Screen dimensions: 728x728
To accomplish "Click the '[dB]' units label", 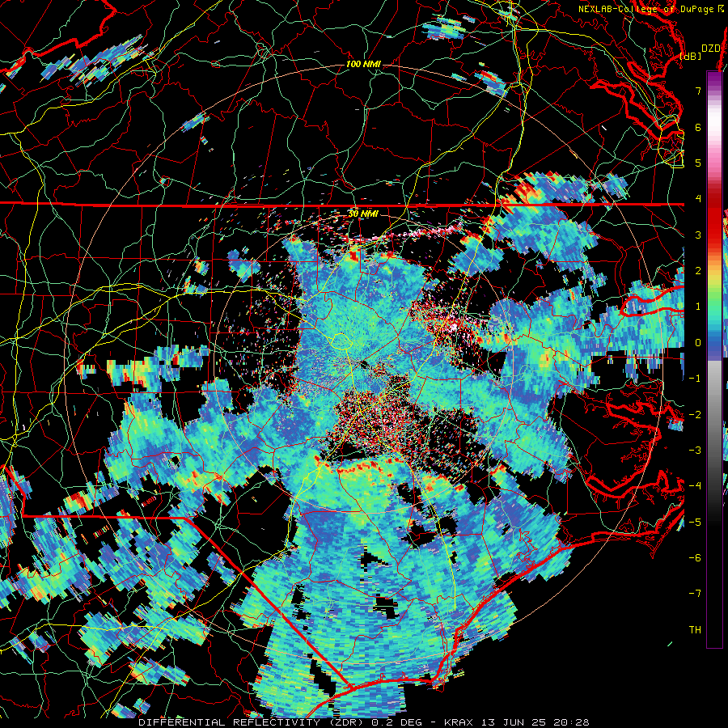I will [x=691, y=56].
